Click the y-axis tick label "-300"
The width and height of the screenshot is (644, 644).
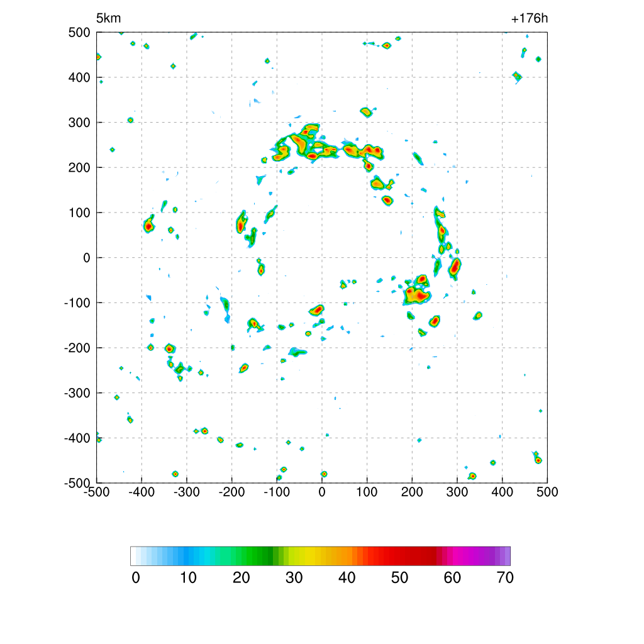click(77, 394)
